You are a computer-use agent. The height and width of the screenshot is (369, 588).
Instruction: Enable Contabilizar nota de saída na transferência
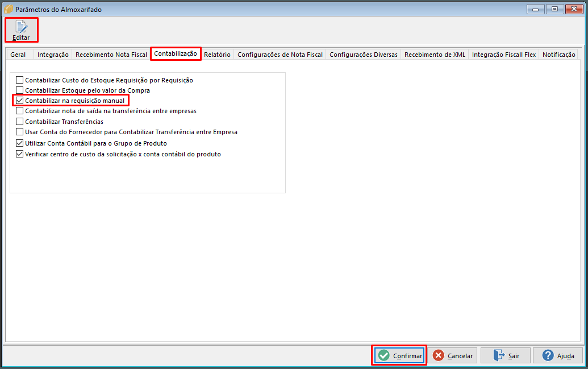point(19,111)
